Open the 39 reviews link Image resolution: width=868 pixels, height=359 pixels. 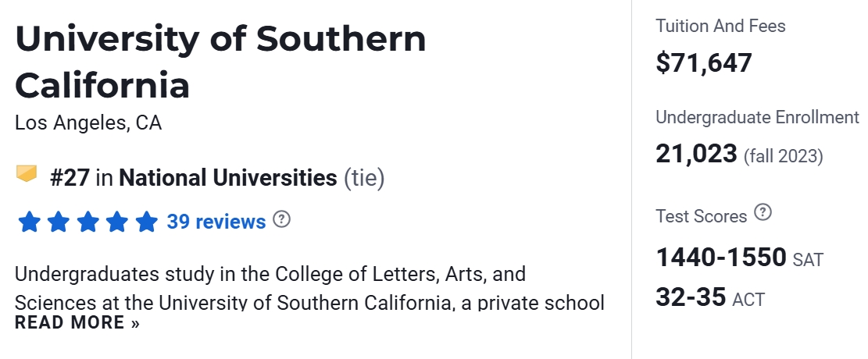216,222
